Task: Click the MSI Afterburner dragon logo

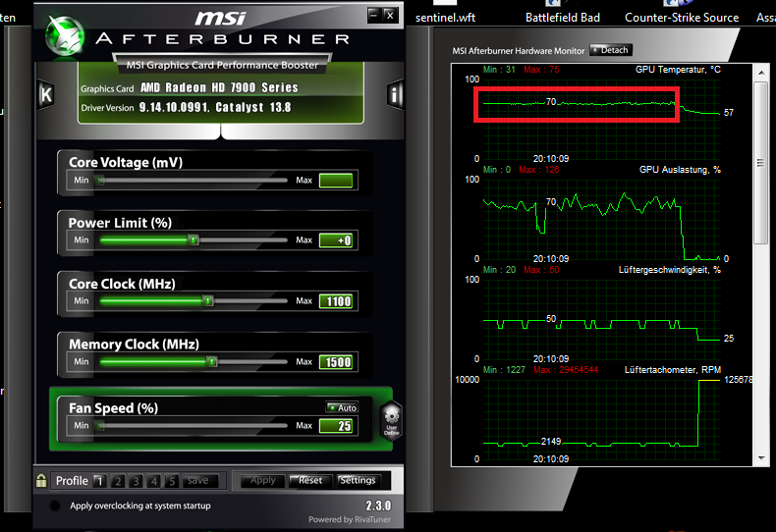Action: click(65, 35)
